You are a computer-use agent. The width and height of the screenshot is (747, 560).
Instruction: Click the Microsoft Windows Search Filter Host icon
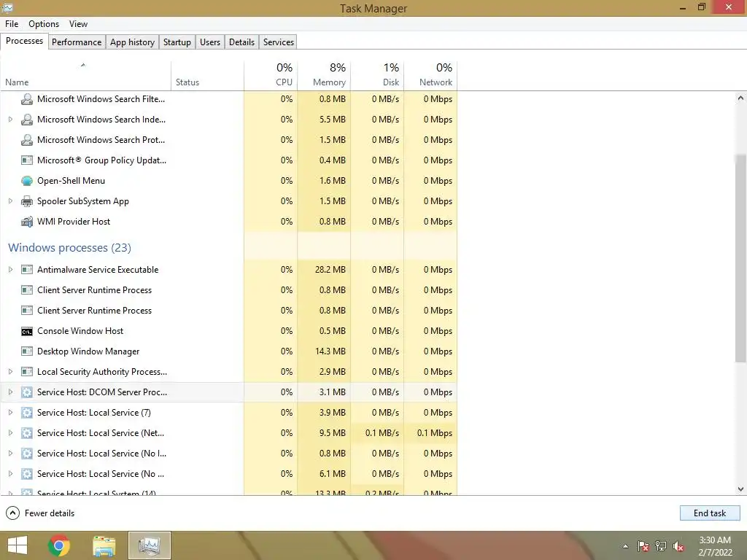point(27,99)
